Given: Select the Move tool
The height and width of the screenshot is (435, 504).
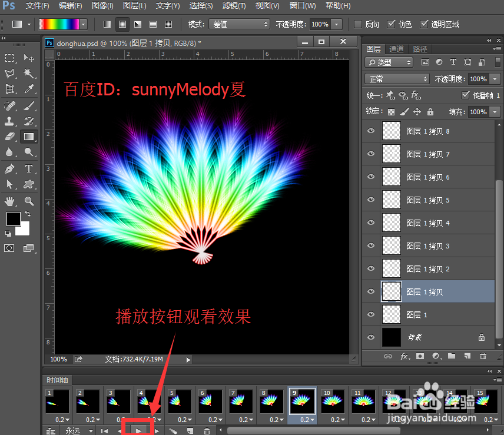Looking at the screenshot, I should (x=29, y=58).
